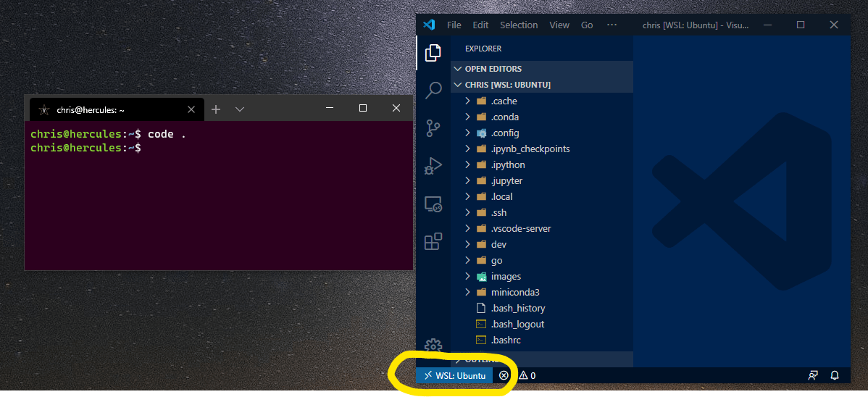Open the feedback icon in status bar
The width and height of the screenshot is (868, 397).
tap(813, 375)
